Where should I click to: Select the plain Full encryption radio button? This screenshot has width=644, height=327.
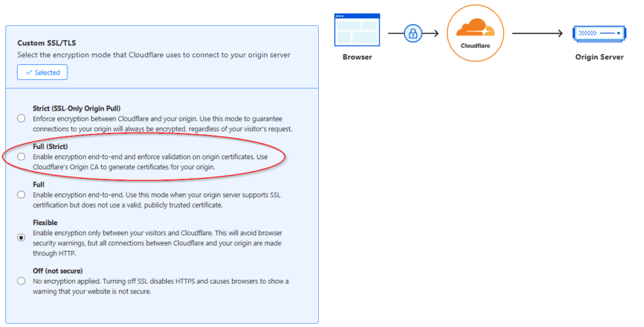[x=21, y=195]
